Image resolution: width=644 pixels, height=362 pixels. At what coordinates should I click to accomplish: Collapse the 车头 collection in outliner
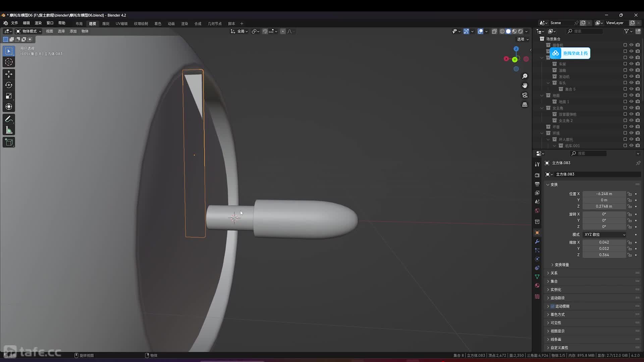[548, 83]
